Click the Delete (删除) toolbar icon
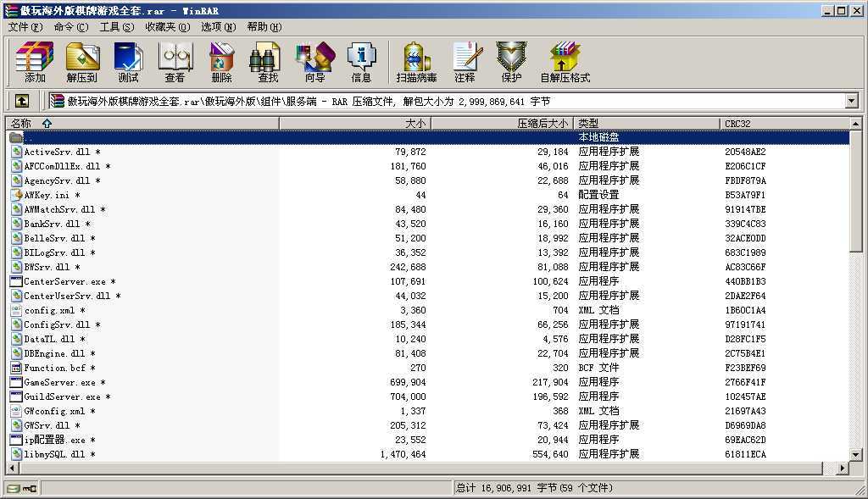The width and height of the screenshot is (868, 499). [221, 63]
